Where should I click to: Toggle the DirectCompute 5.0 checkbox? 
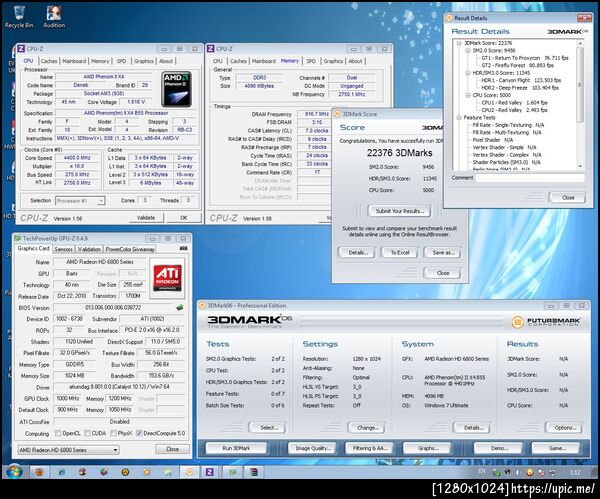(x=139, y=433)
